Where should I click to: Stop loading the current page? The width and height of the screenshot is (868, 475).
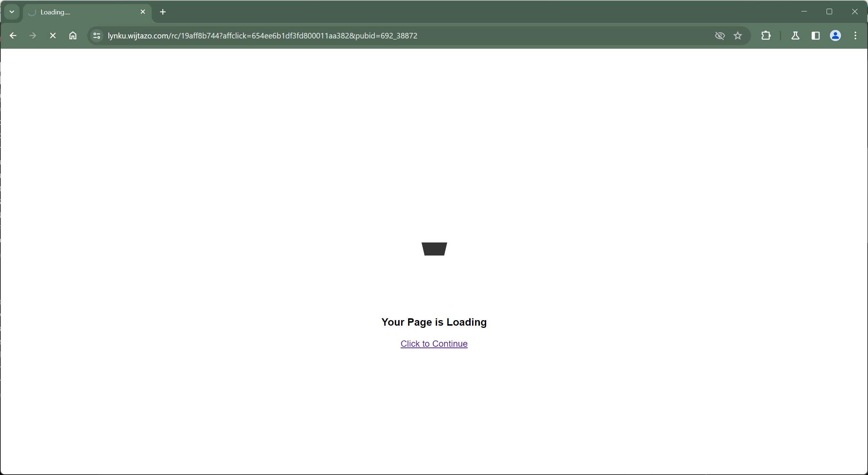[53, 35]
